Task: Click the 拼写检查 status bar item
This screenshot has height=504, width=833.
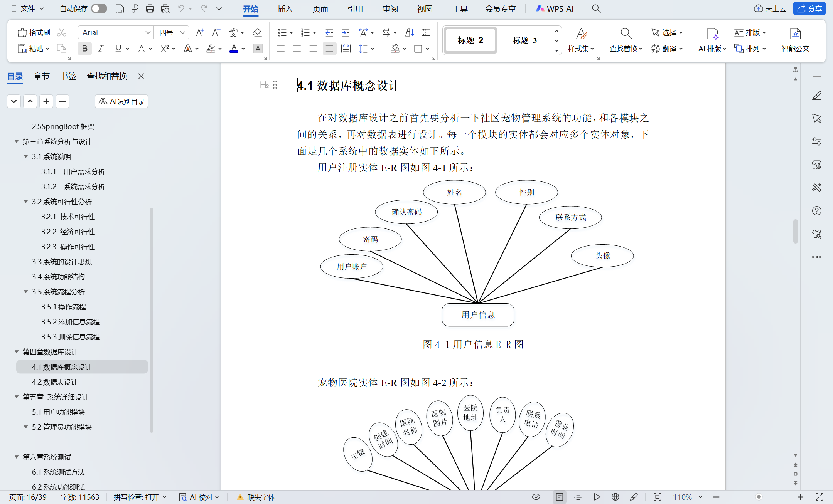Action: [140, 497]
